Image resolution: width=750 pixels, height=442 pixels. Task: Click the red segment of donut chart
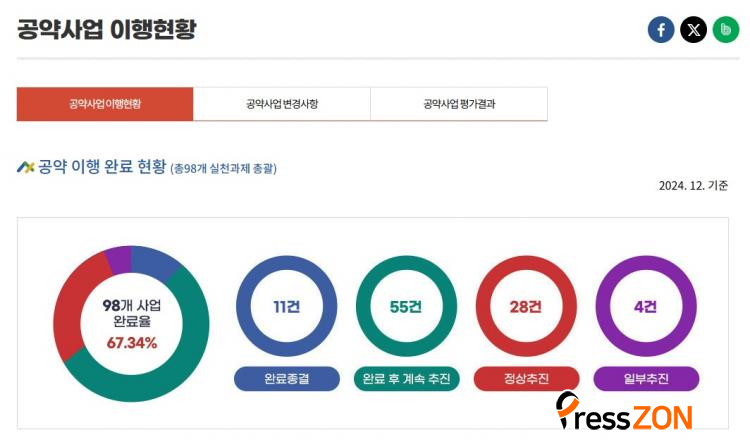pyautogui.click(x=69, y=306)
